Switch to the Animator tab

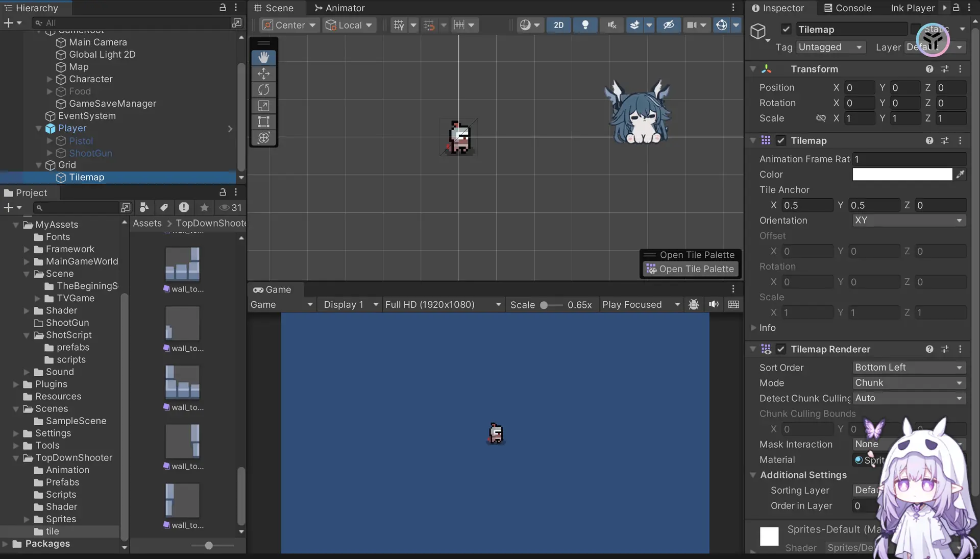[x=339, y=8]
